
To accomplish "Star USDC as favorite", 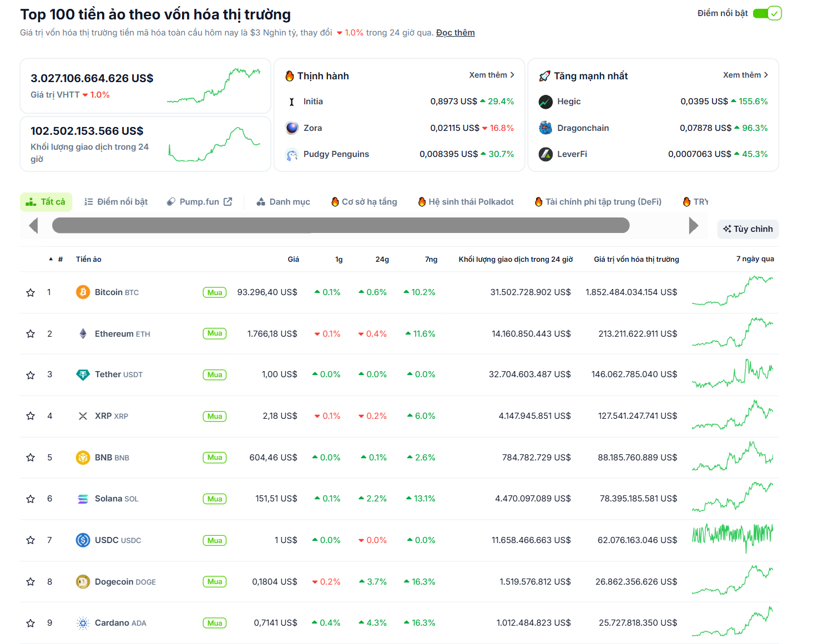I will [31, 540].
